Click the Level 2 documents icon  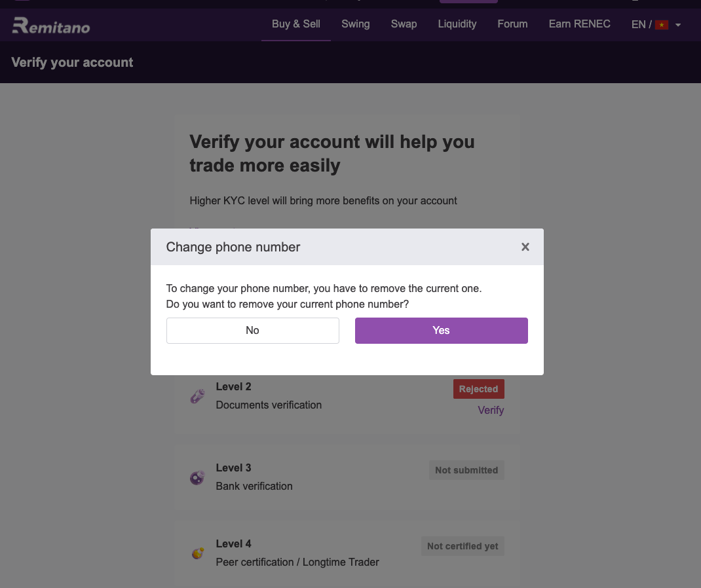click(x=198, y=396)
